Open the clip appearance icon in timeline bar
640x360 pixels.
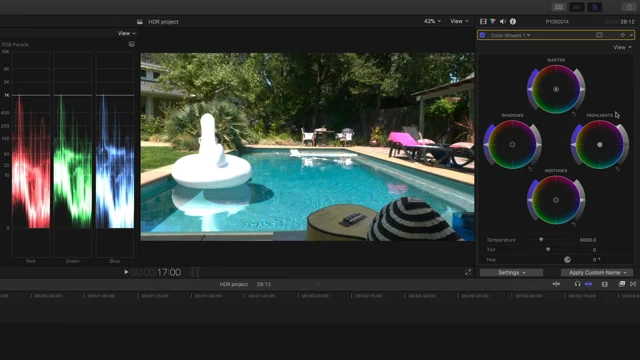coord(604,284)
